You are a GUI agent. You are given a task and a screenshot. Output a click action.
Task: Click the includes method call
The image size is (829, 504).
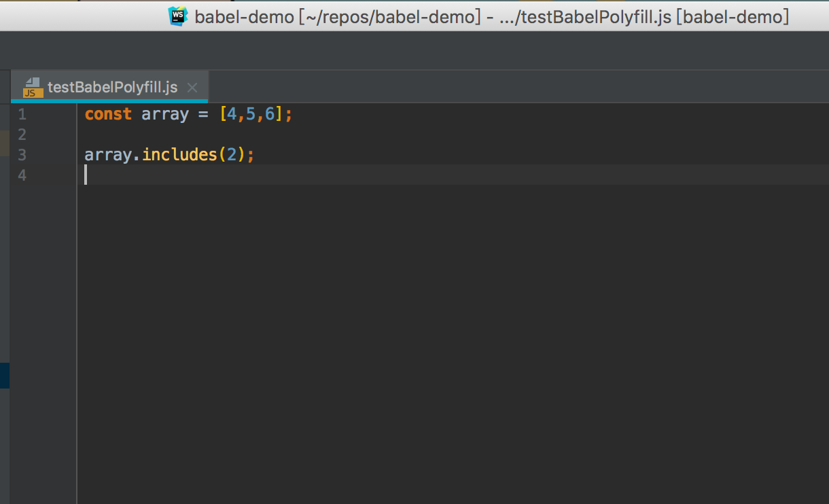pyautogui.click(x=179, y=155)
